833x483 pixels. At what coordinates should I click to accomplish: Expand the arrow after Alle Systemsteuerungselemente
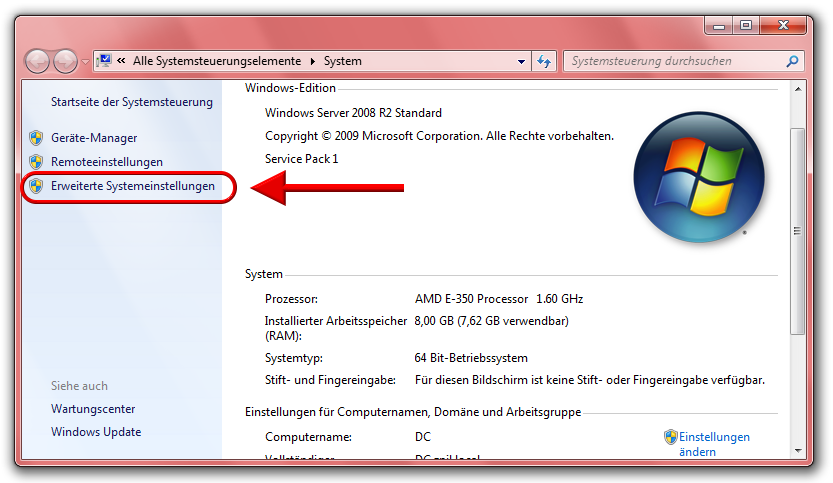[311, 61]
